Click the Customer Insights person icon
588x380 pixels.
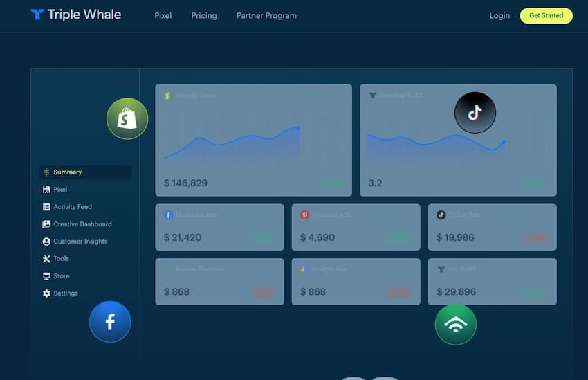point(46,242)
